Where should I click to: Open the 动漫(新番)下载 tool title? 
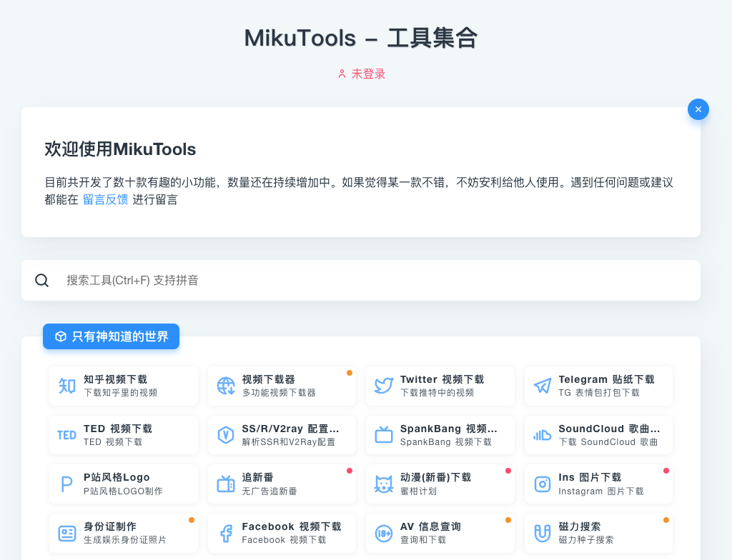(435, 477)
